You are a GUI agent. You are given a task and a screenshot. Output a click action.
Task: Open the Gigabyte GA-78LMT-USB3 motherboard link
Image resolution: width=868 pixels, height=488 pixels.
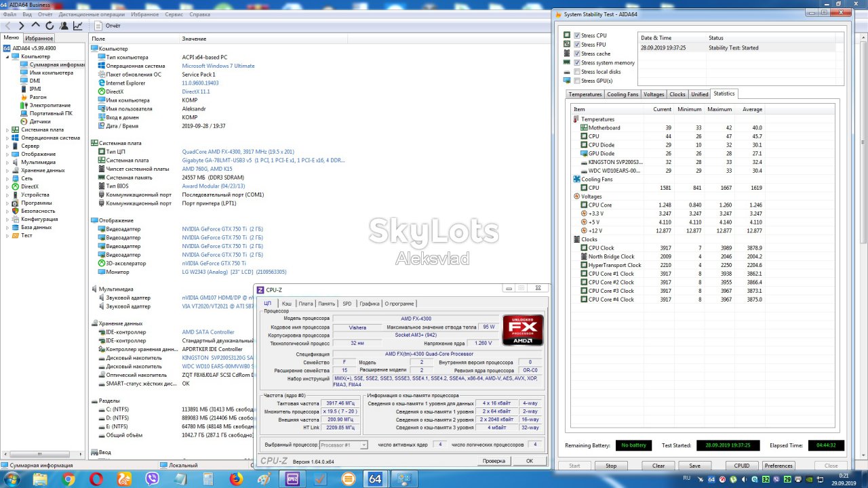(x=263, y=161)
